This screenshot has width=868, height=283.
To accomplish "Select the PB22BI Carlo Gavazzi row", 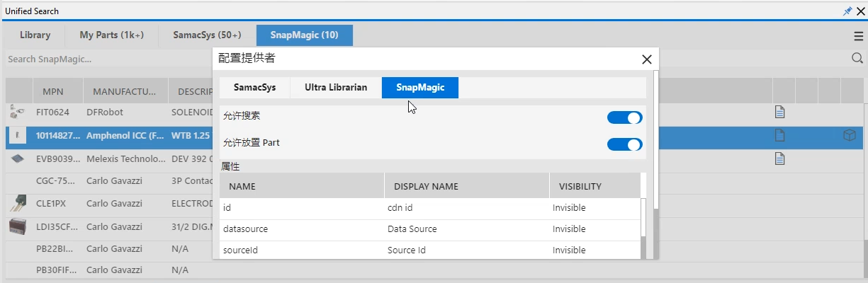I will click(109, 249).
